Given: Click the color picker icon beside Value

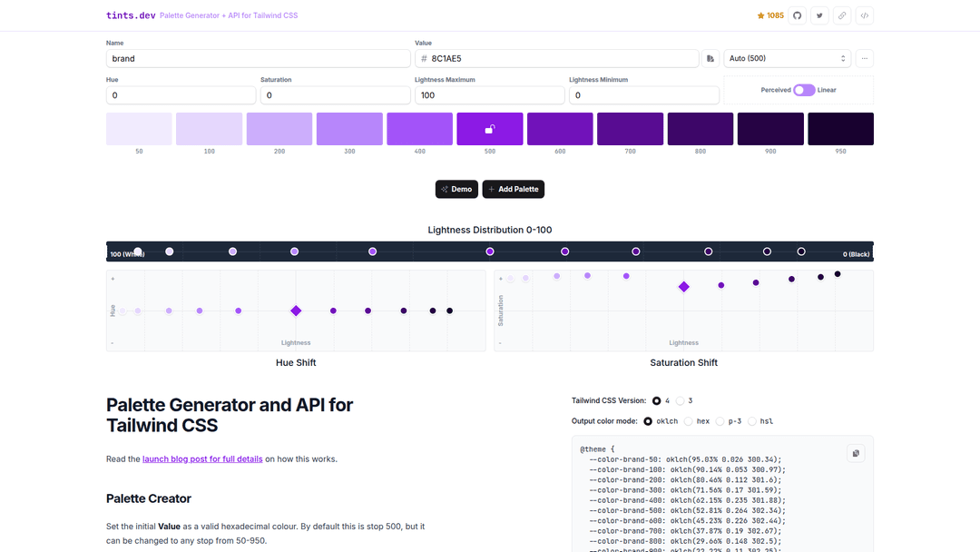Looking at the screenshot, I should [710, 58].
